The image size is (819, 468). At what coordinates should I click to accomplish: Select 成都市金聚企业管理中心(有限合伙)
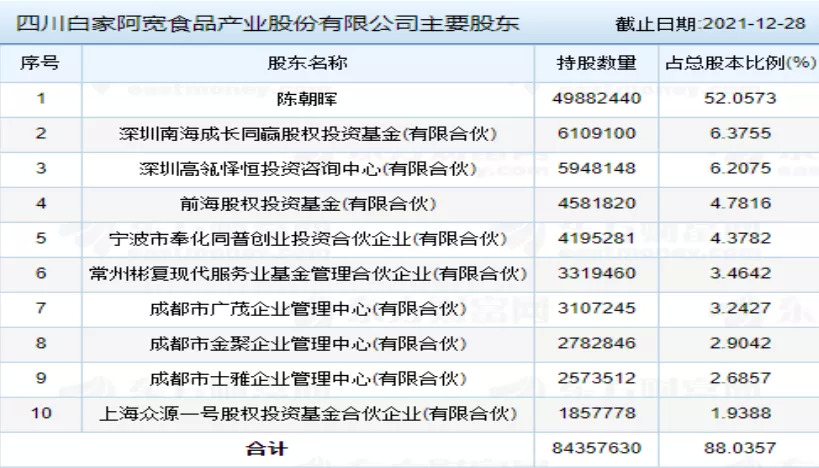tap(308, 344)
